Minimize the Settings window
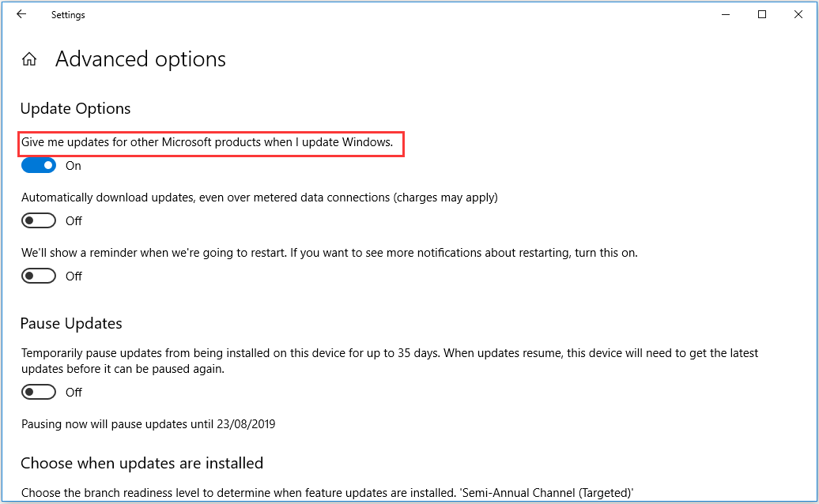 click(x=726, y=14)
